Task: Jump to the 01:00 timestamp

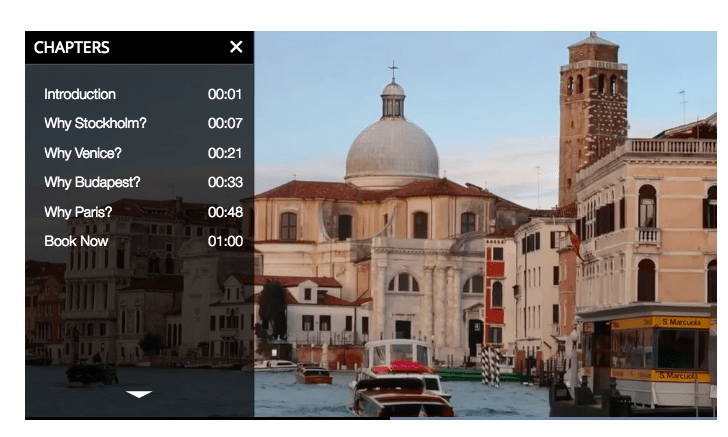Action: [x=225, y=241]
